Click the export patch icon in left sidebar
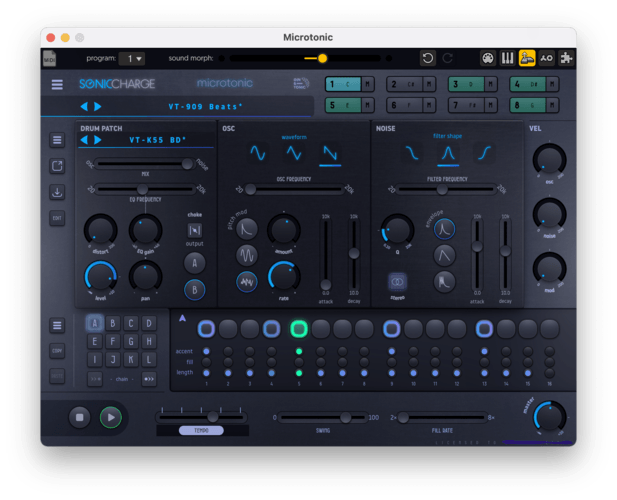 point(57,166)
